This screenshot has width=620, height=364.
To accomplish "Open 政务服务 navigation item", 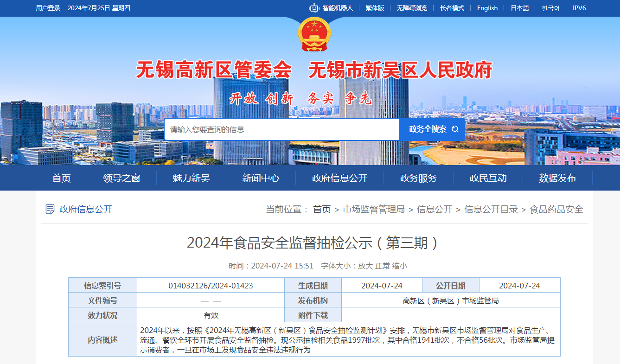I will pyautogui.click(x=418, y=178).
